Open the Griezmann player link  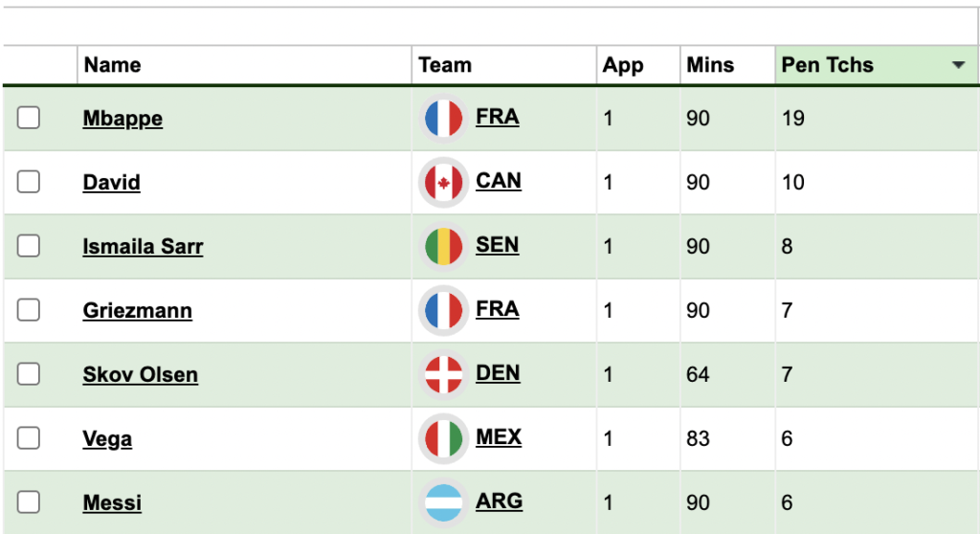138,311
